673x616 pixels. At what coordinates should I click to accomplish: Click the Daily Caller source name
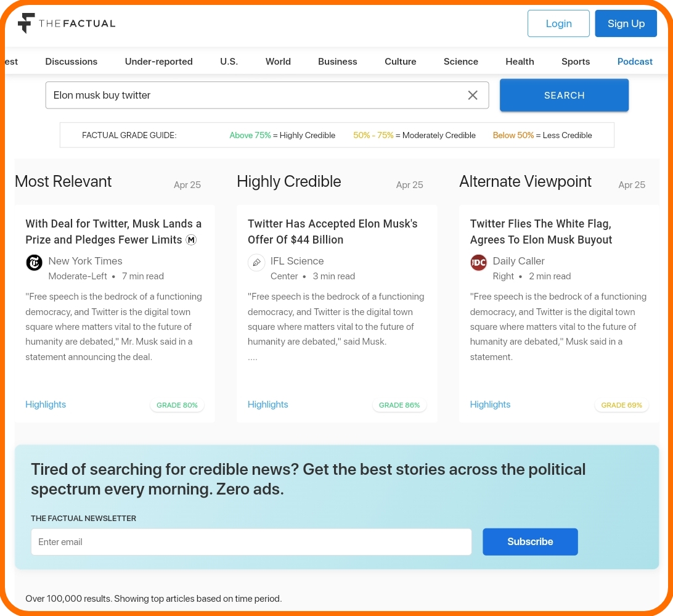(x=518, y=261)
